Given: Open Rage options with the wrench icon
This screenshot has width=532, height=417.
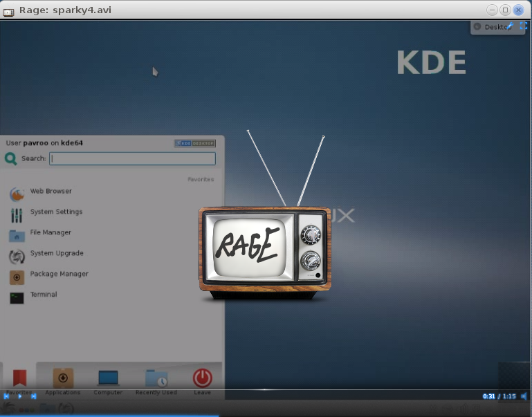Looking at the screenshot, I should [510, 26].
